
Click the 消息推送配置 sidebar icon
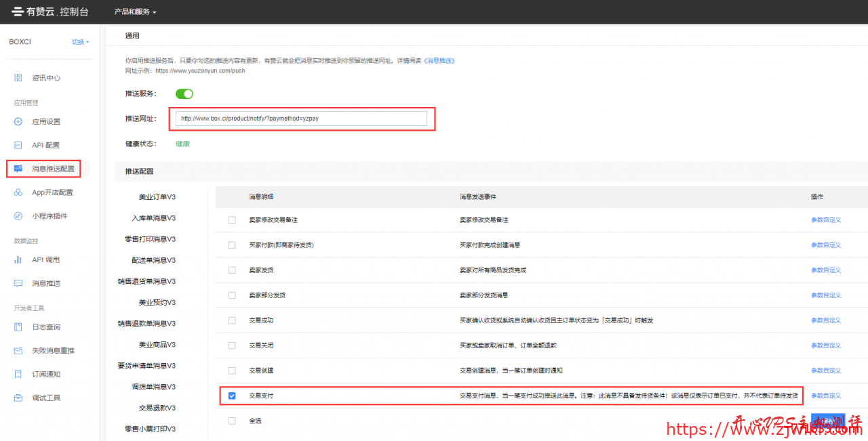(16, 169)
